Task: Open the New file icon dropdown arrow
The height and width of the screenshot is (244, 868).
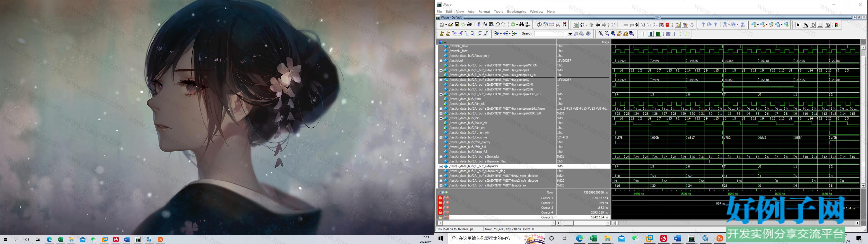Action: (446, 25)
